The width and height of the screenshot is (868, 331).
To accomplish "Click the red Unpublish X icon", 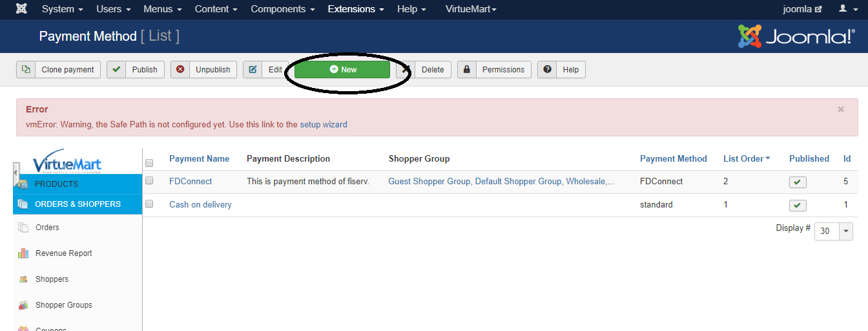I will 180,70.
